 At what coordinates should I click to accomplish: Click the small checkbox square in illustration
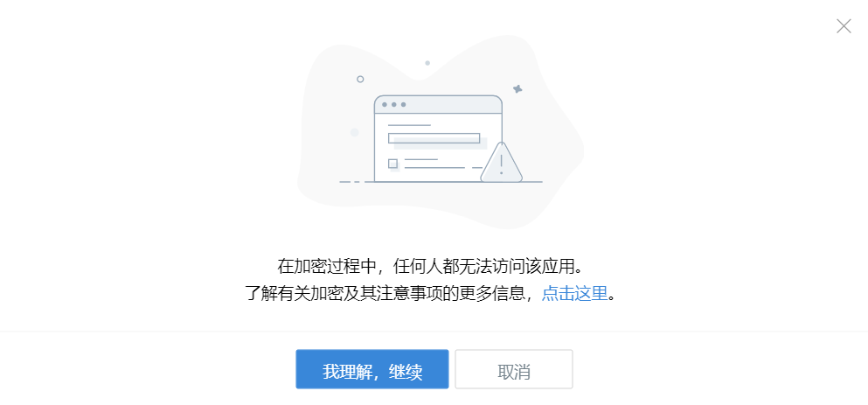392,164
